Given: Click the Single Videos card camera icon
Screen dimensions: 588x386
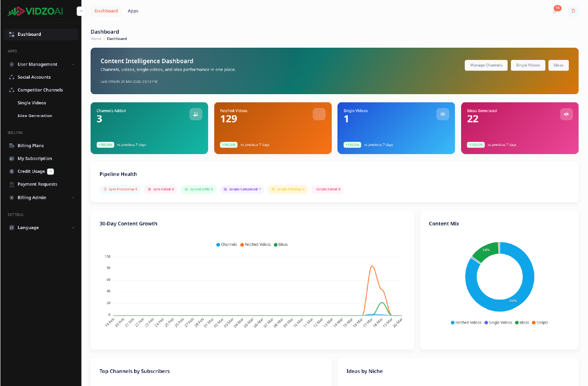Looking at the screenshot, I should (443, 114).
